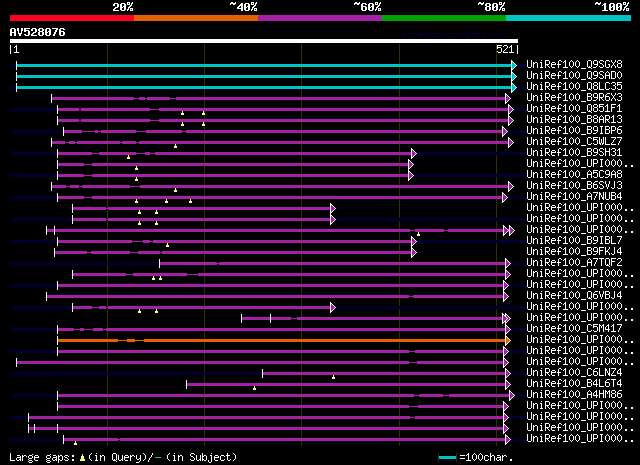
Task: Click the arrowhead ending the Q9SAD0 alignment bar
Action: pos(514,76)
